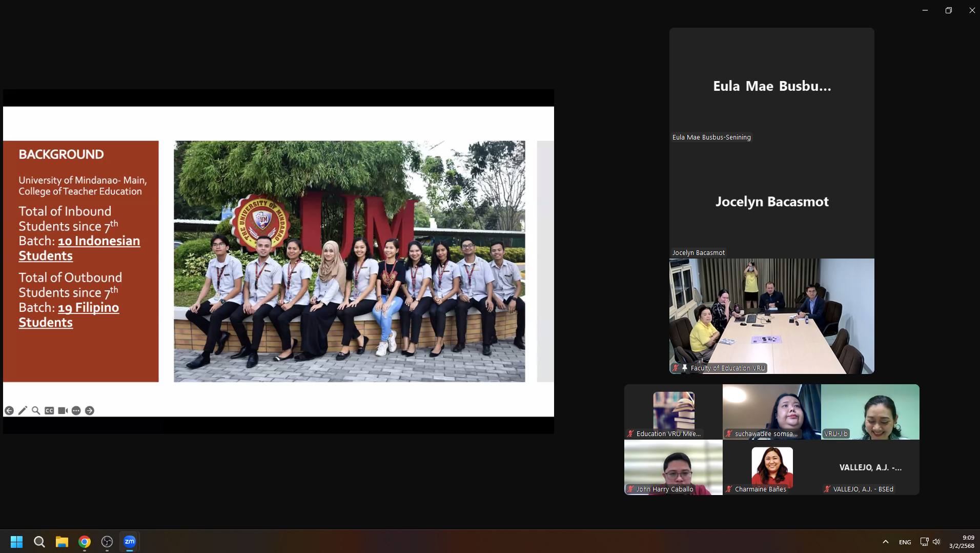Toggle the camera icon in the slide toolbar
This screenshot has width=980, height=553.
[63, 410]
